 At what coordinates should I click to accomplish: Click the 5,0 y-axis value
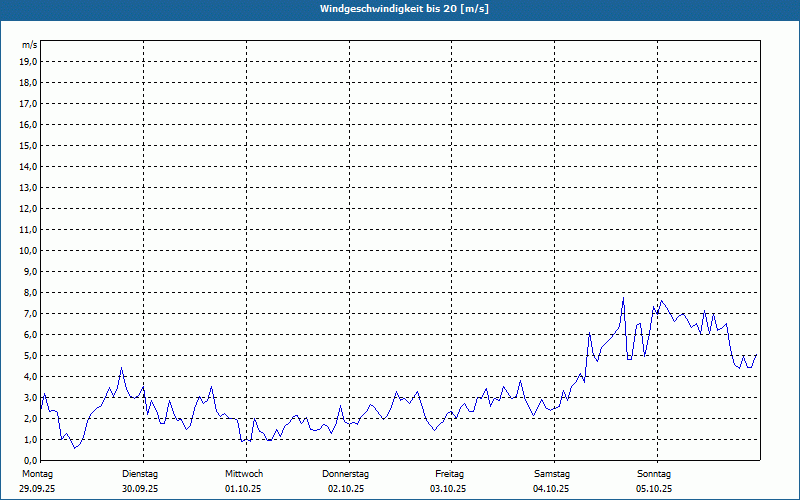coord(29,355)
